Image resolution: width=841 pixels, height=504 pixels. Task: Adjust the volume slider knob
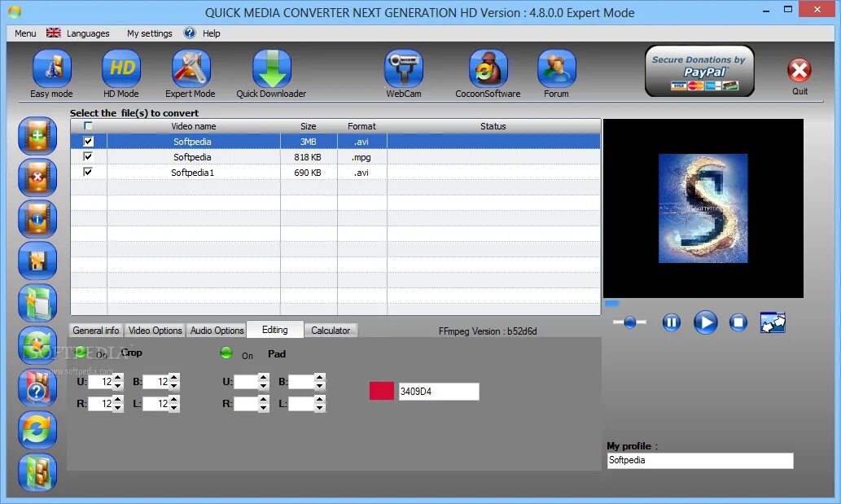tap(630, 322)
